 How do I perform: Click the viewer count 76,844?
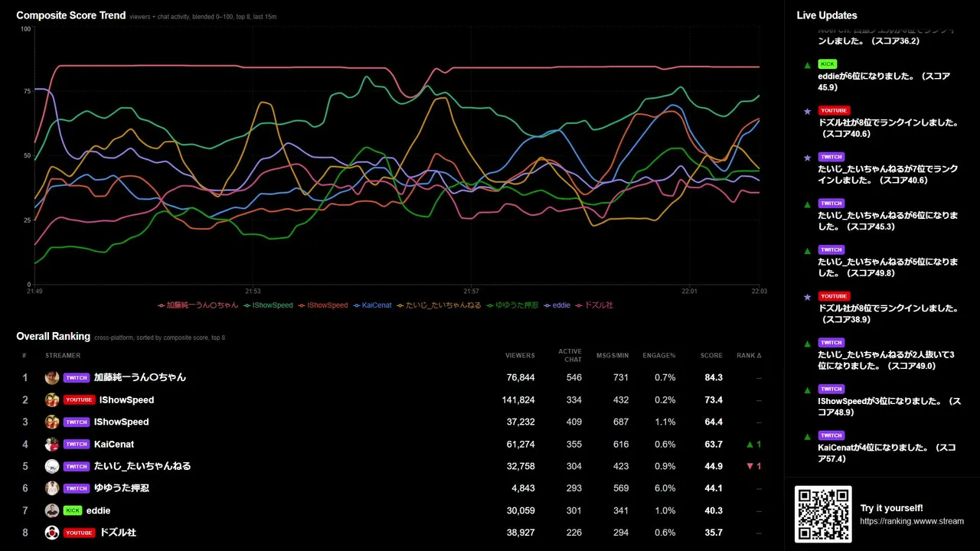[x=521, y=378]
